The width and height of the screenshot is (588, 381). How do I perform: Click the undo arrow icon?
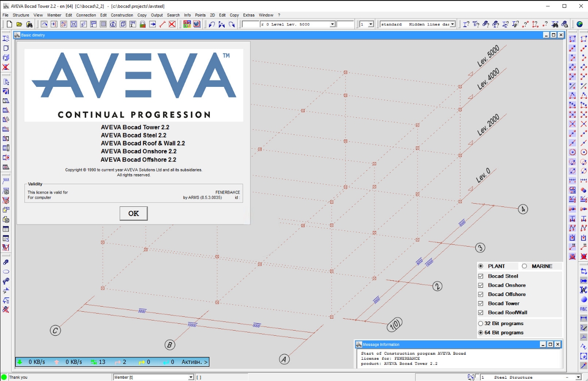(212, 24)
